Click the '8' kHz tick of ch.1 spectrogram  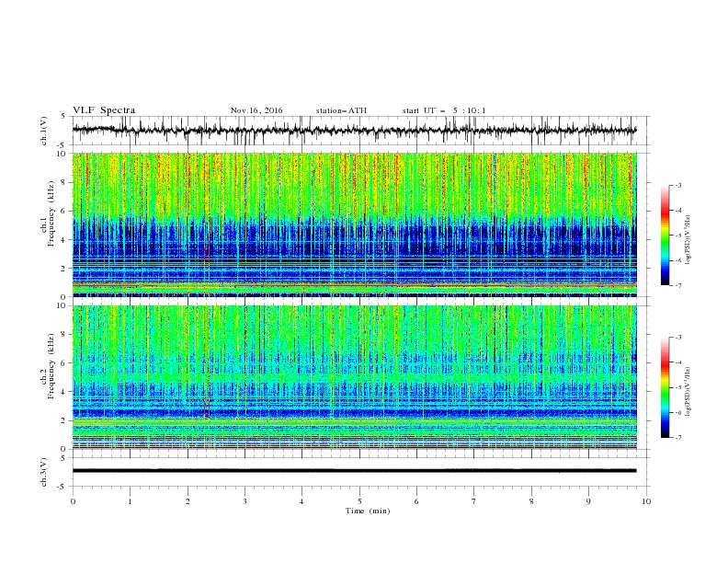(x=63, y=182)
